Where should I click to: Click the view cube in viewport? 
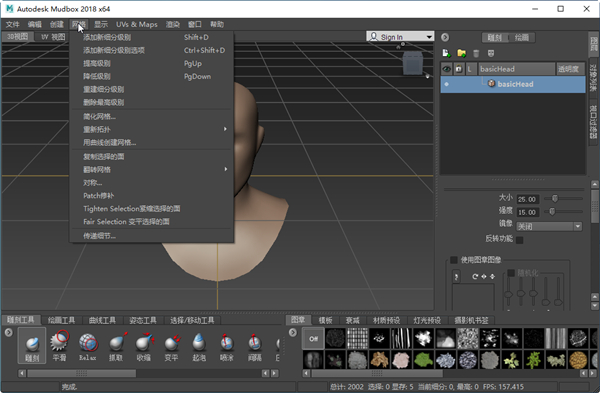[412, 63]
